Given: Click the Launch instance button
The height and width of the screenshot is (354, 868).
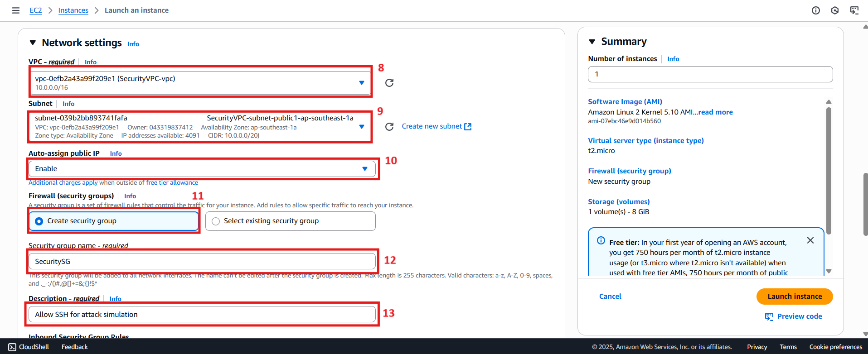Looking at the screenshot, I should tap(795, 297).
